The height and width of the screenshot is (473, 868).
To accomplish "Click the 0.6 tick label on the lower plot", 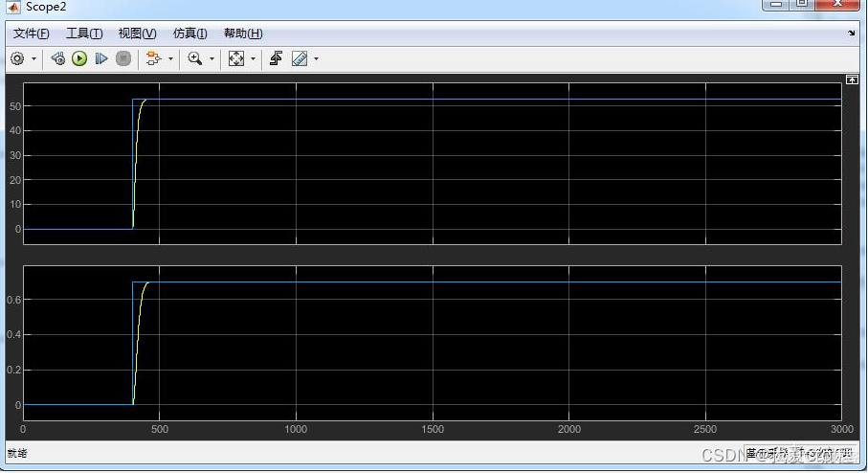I will 13,300.
